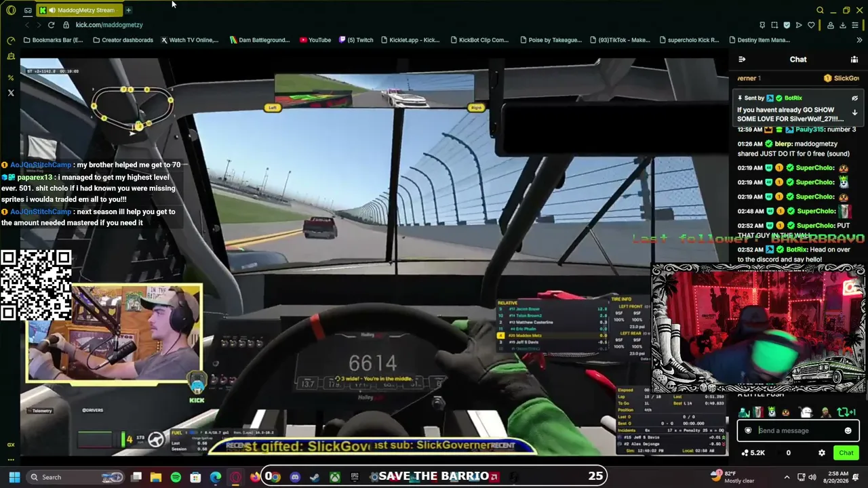Screen dimensions: 868x488
Task: Open the Xbox app from the taskbar
Action: click(x=335, y=477)
